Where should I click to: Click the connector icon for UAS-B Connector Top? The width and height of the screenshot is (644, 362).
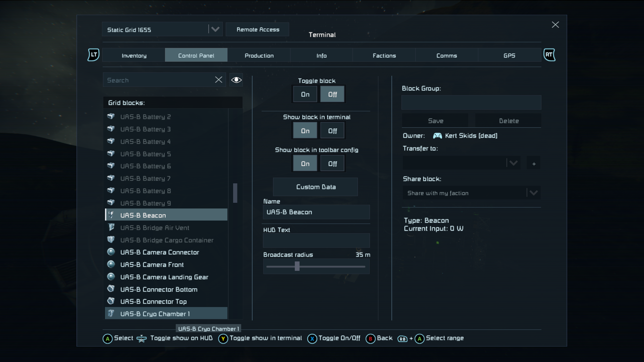[111, 301]
